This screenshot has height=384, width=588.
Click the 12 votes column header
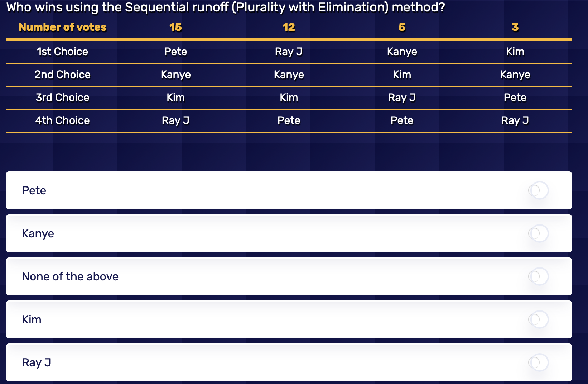(x=289, y=27)
